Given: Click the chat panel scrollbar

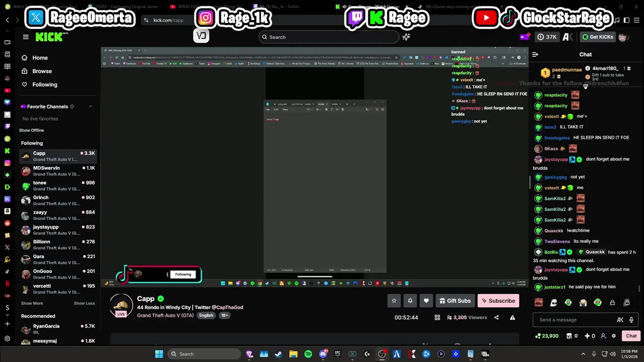Looking at the screenshot, I should click(x=640, y=289).
